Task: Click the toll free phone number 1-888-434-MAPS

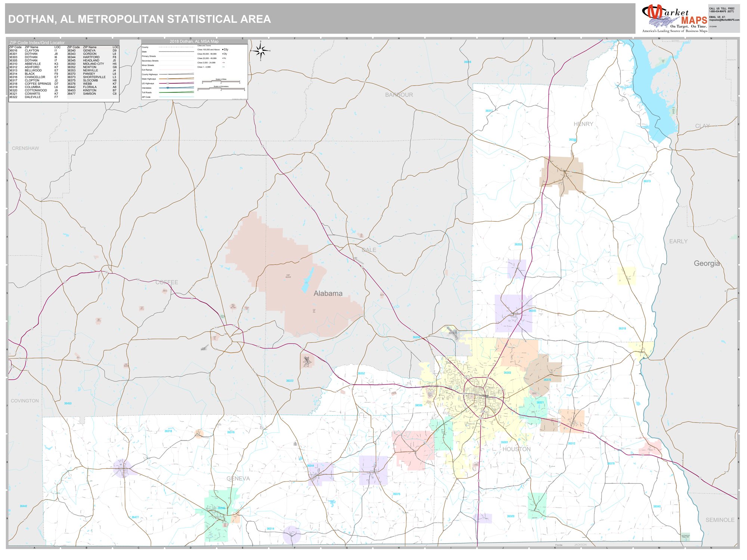Action: coord(721,12)
